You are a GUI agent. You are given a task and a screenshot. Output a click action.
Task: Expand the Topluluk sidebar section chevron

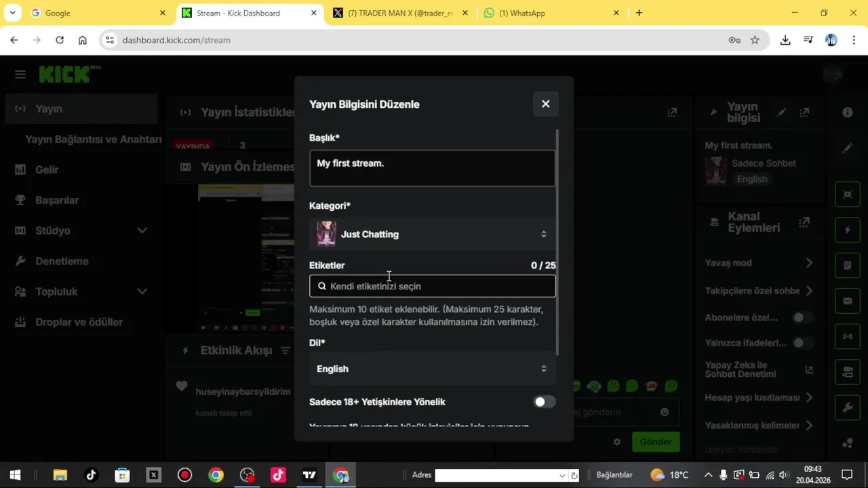[142, 291]
